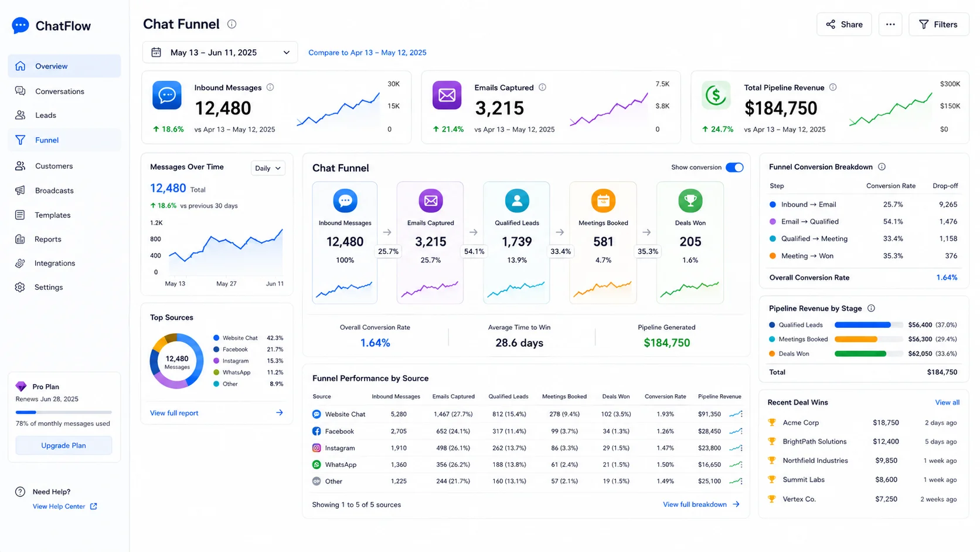
Task: Open the date range May 13 – Jun 11 dropdown
Action: click(x=220, y=52)
